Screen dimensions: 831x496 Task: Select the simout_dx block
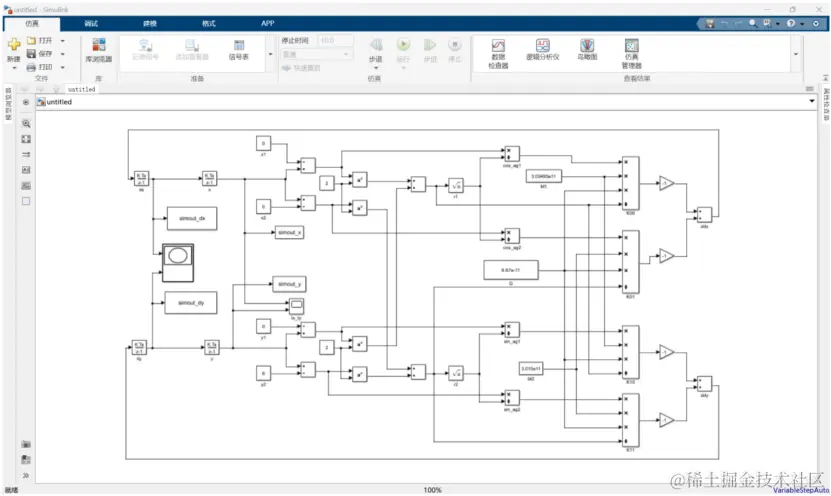[x=192, y=218]
